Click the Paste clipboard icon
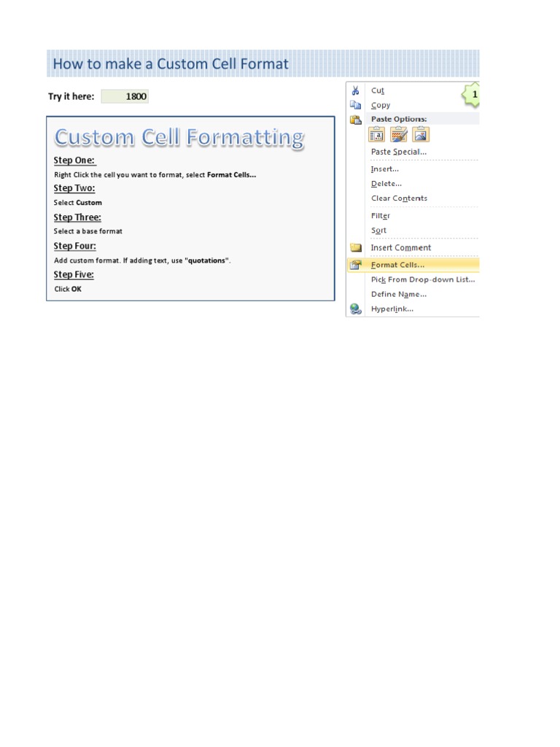The width and height of the screenshot is (560, 747). click(x=356, y=120)
